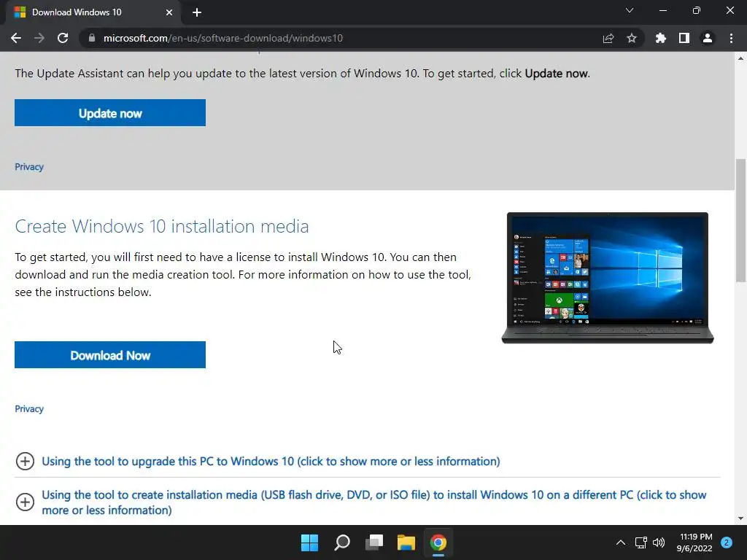
Task: Expand 'upgrade this PC' plus icon
Action: [25, 461]
